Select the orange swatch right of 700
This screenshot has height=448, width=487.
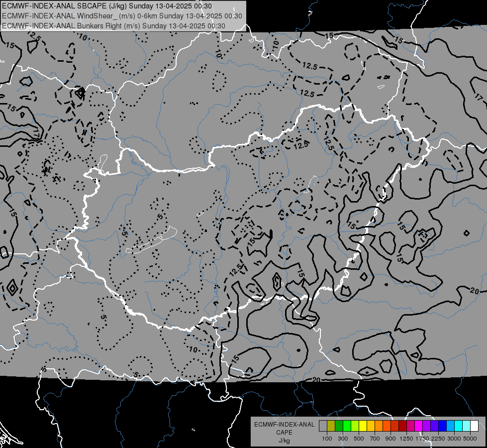379,426
